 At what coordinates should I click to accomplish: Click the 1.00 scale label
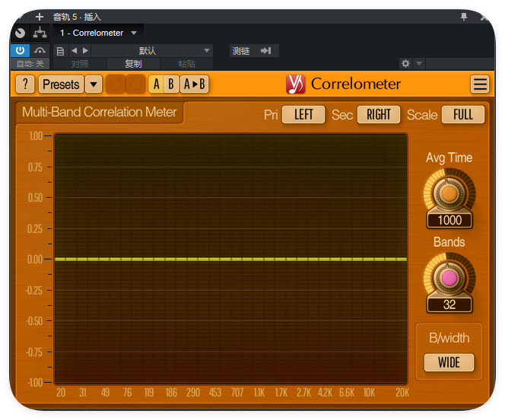(36, 136)
